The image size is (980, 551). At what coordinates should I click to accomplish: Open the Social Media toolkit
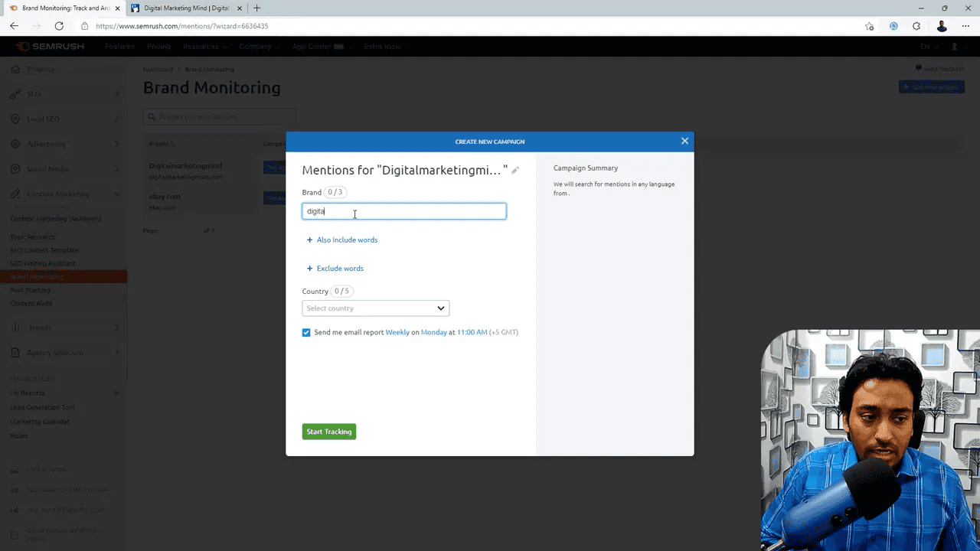pos(15,168)
